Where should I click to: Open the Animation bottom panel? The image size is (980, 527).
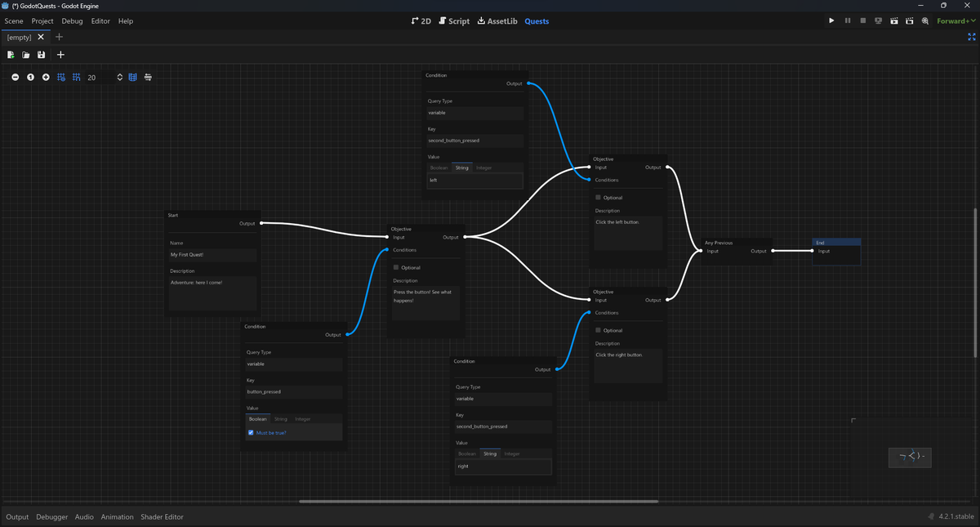[117, 516]
